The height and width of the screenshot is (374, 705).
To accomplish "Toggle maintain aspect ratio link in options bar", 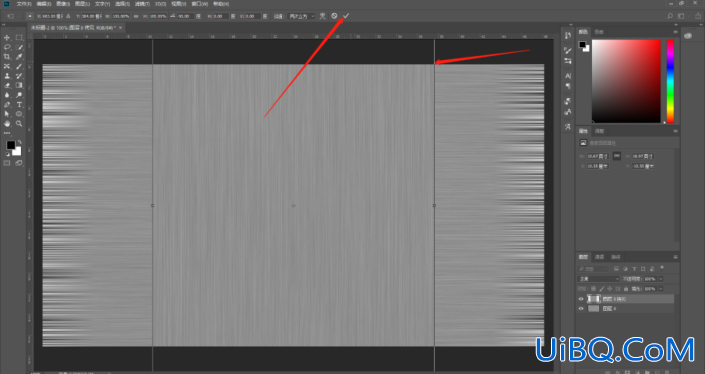I will pos(136,16).
